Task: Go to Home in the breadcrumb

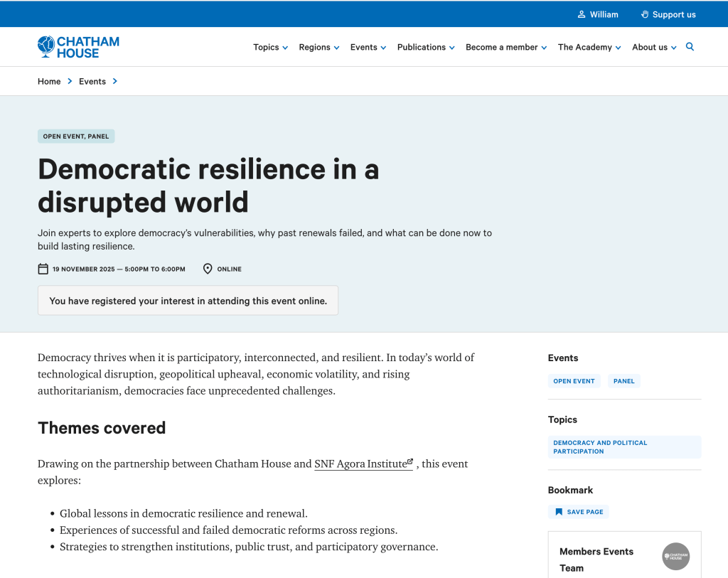Action: tap(49, 82)
